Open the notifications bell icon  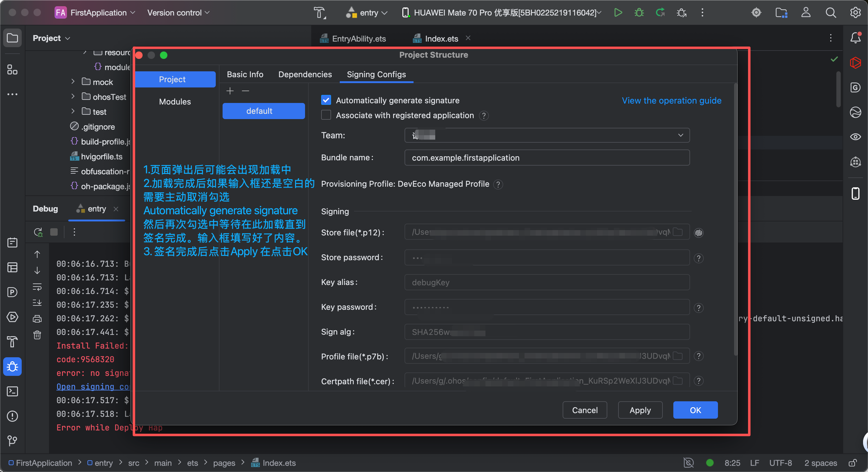pos(855,38)
